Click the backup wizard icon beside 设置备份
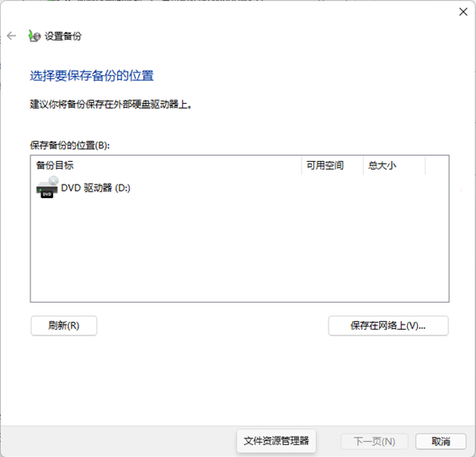 click(35, 36)
